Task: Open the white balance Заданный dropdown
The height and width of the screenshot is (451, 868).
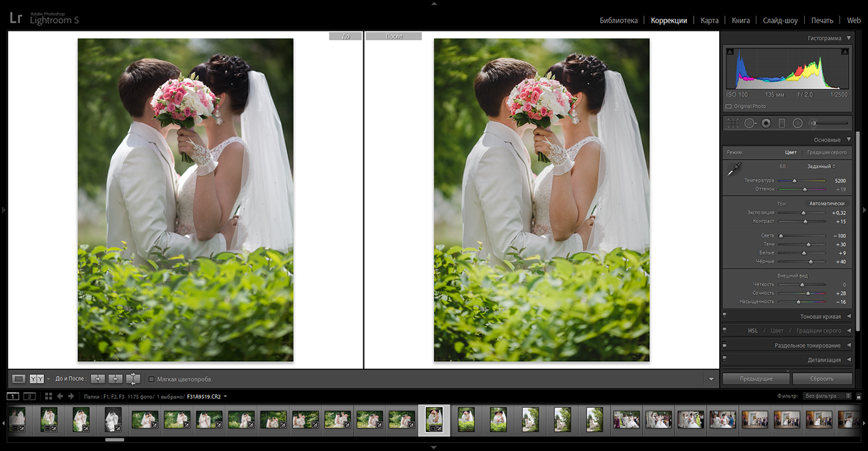Action: (x=821, y=167)
